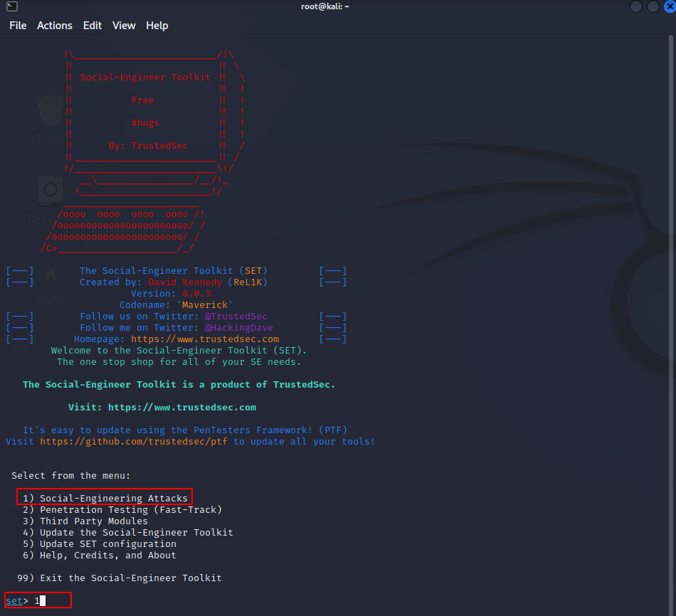Minimize the terminal window
Viewport: 676px width, 616px height.
pyautogui.click(x=636, y=6)
